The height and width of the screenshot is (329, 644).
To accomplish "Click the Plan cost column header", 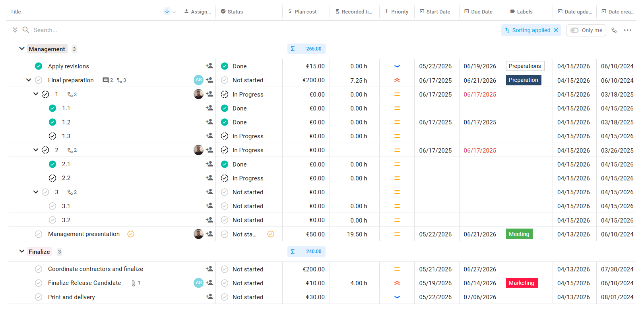I will [305, 12].
